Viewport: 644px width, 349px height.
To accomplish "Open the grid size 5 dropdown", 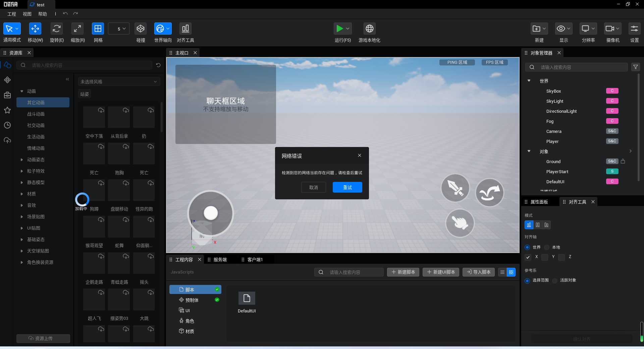I will click(119, 29).
